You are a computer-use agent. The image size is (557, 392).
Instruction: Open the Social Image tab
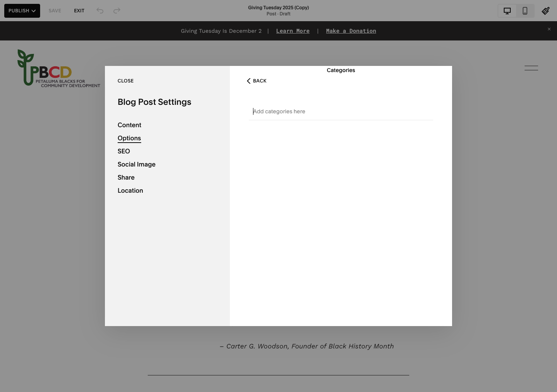pos(137,165)
